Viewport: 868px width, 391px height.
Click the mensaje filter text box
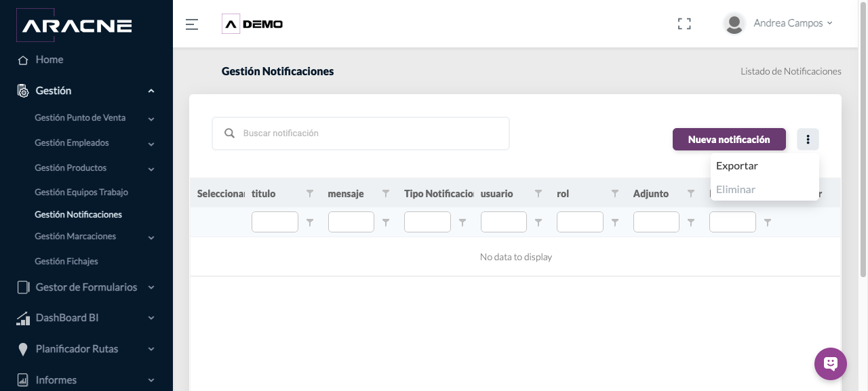pos(351,222)
